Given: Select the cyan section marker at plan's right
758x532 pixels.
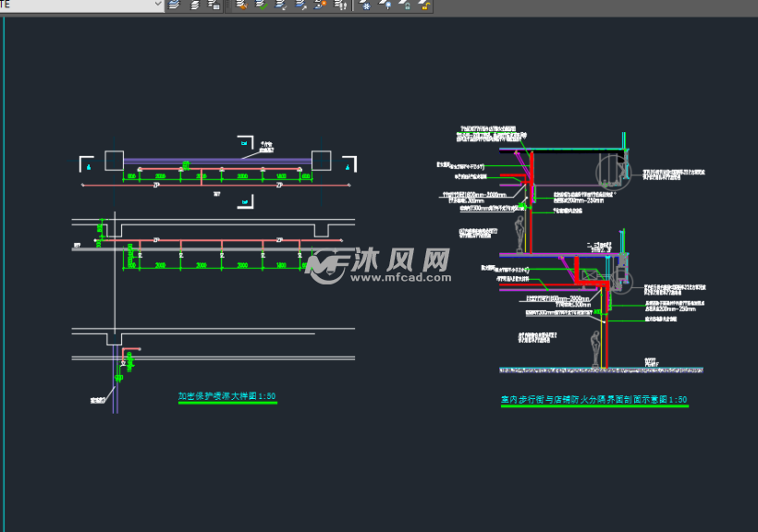Looking at the screenshot, I should 348,167.
